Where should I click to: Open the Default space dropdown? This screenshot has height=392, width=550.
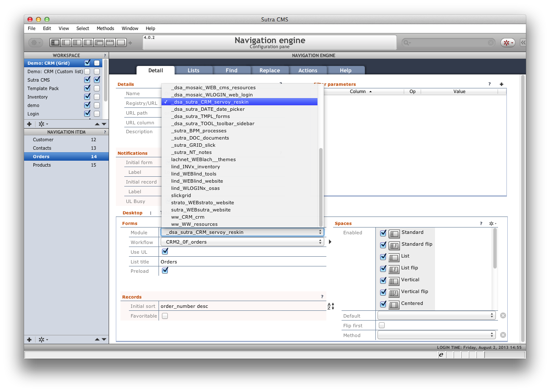(x=437, y=315)
